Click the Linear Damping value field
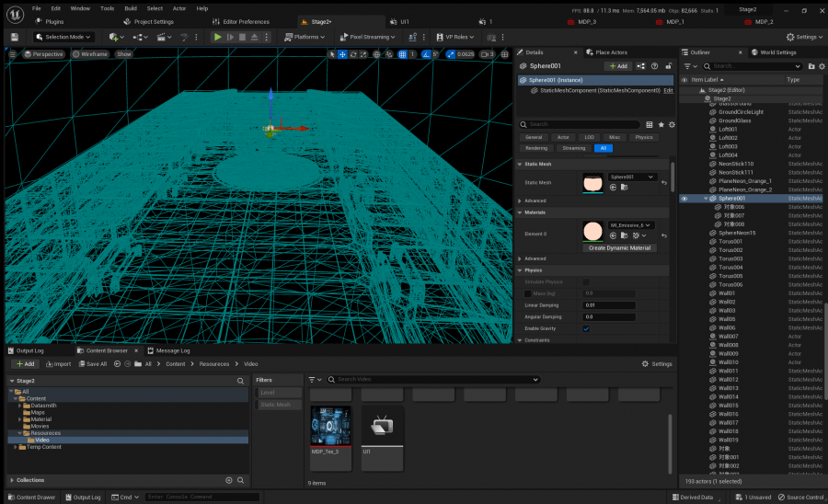Viewport: 828px width, 504px height. [609, 305]
